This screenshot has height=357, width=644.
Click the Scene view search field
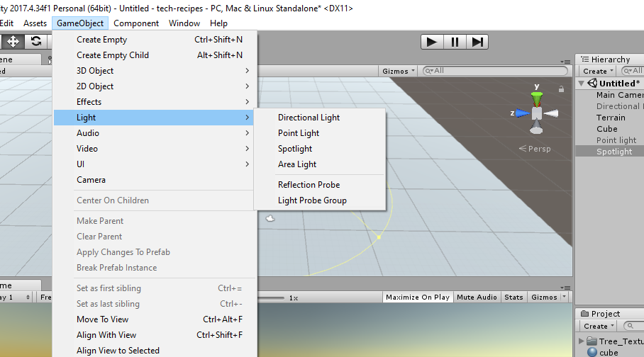coord(495,71)
